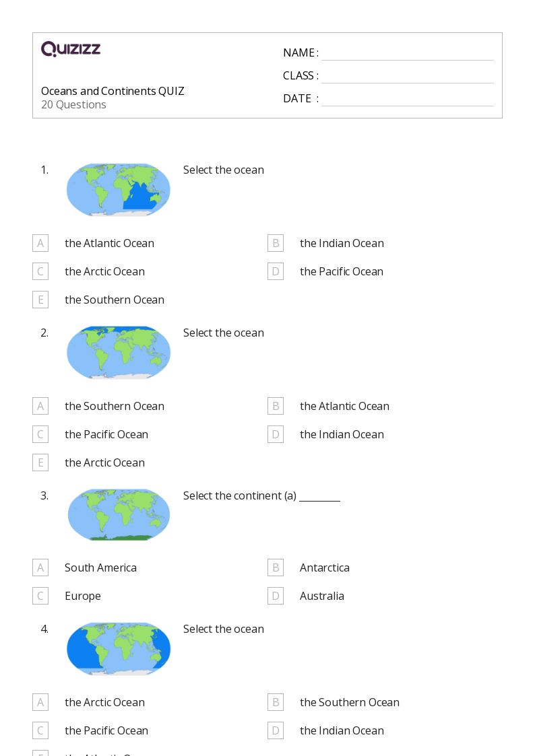Screen dimensions: 535x756
Task: Select box B for Antarctica in question 3
Action: click(276, 568)
